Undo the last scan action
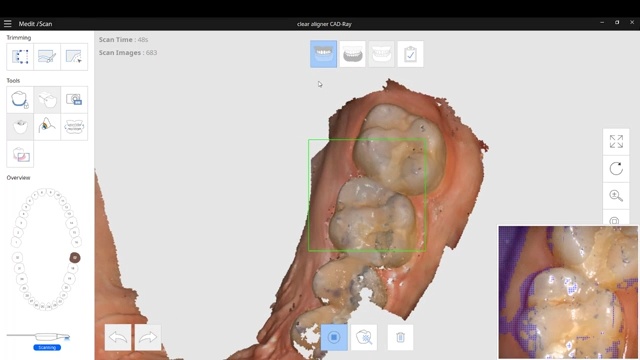This screenshot has height=360, width=640. 118,338
